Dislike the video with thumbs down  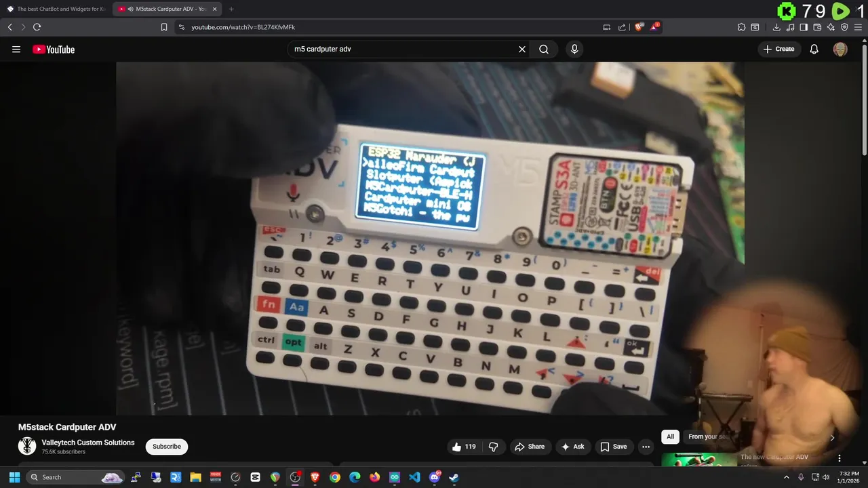493,447
